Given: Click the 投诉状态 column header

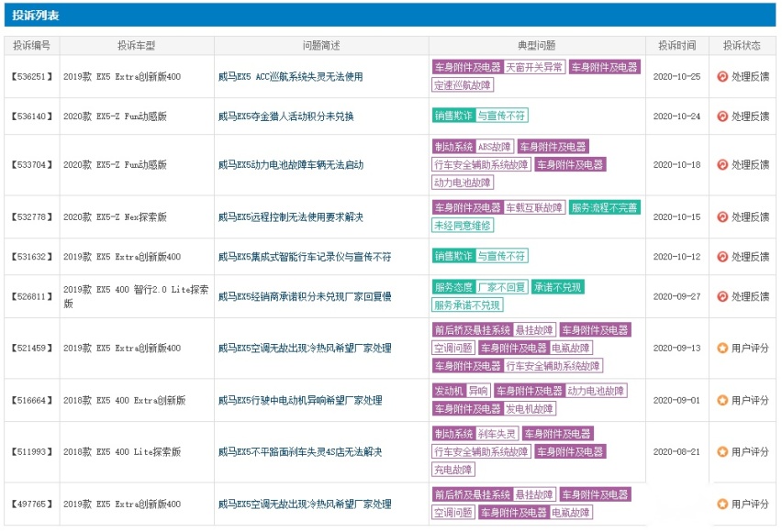Looking at the screenshot, I should pyautogui.click(x=742, y=45).
